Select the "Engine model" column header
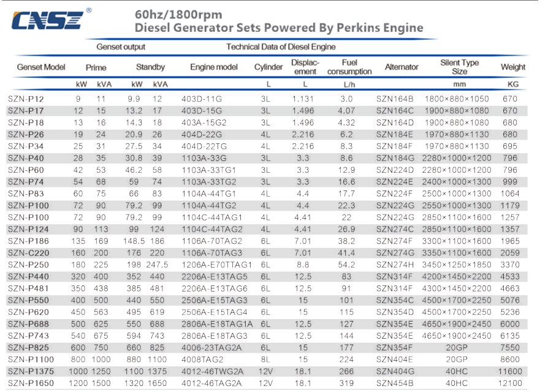The width and height of the screenshot is (540, 392). click(x=214, y=67)
